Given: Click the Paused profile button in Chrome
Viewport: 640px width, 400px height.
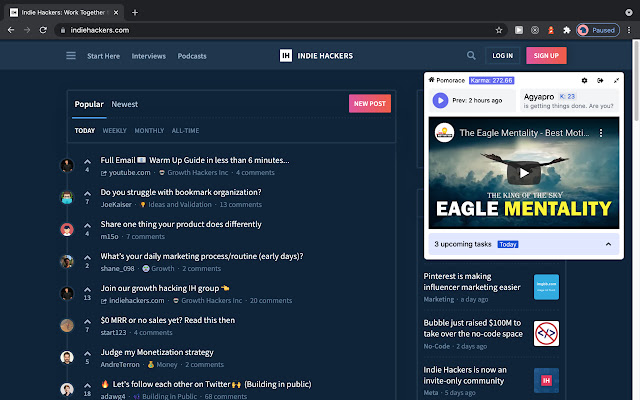Looking at the screenshot, I should (x=598, y=30).
